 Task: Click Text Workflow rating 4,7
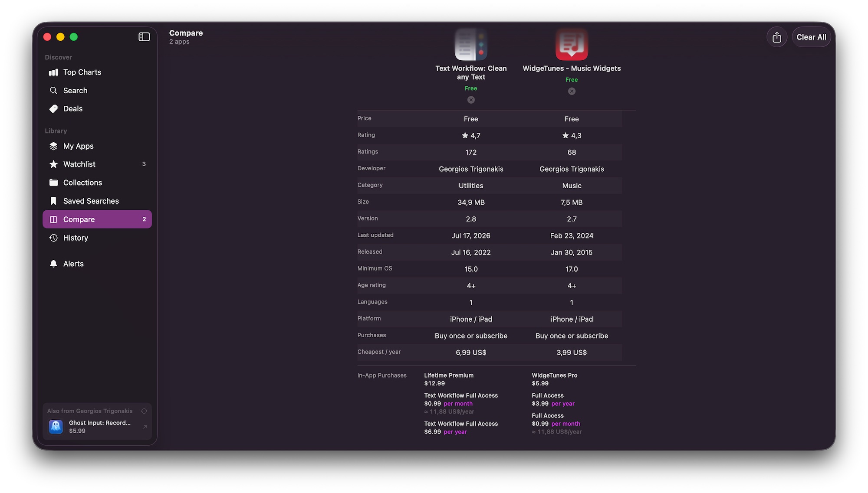[x=471, y=136]
